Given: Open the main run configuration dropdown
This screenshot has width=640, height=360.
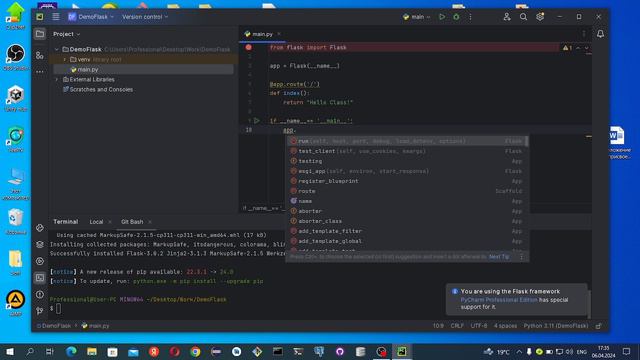Looking at the screenshot, I should coord(416,17).
